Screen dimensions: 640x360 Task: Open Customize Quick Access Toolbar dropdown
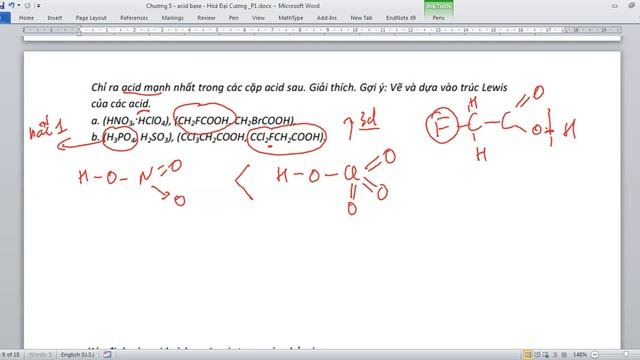click(x=38, y=6)
